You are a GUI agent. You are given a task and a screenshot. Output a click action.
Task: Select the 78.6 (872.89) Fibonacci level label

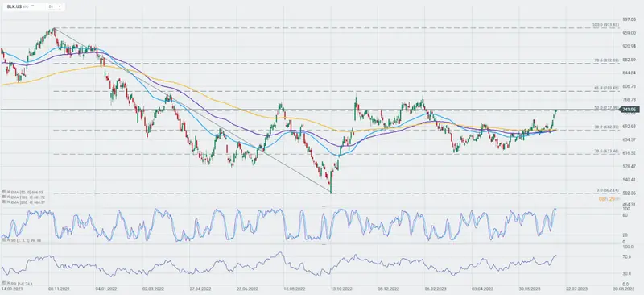point(607,60)
